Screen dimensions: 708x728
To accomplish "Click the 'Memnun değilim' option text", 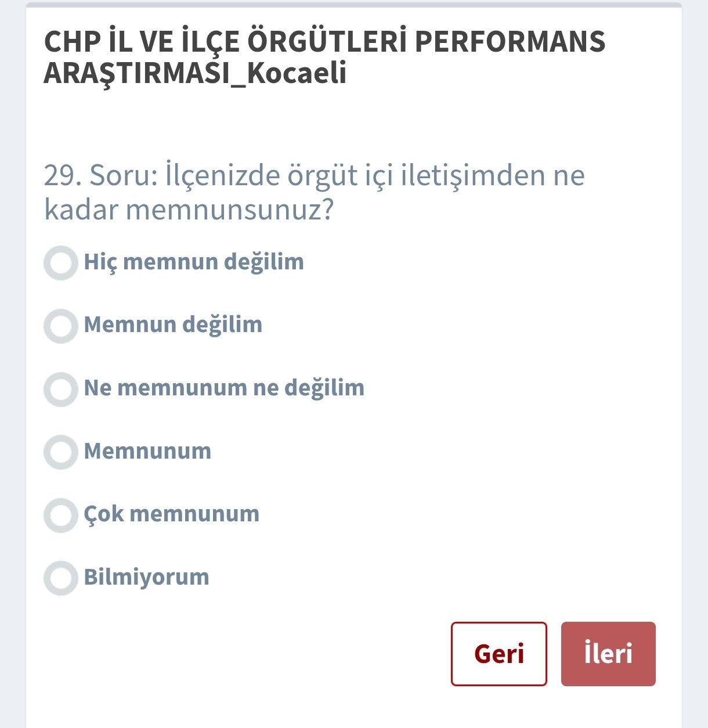I will click(x=173, y=325).
